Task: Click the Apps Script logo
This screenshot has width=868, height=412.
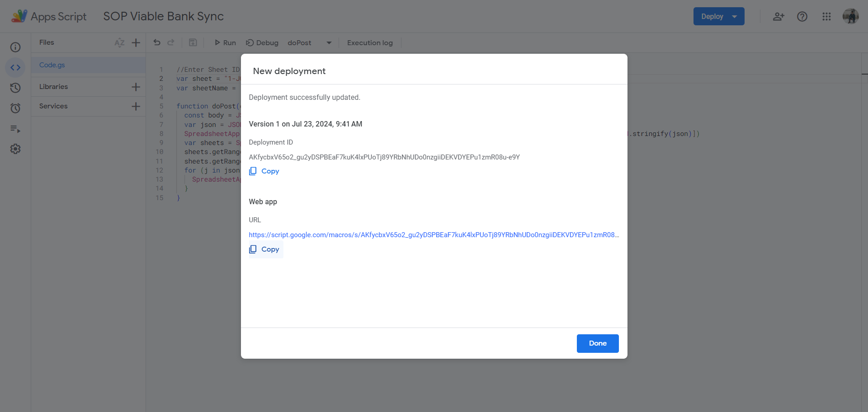Action: coord(48,16)
